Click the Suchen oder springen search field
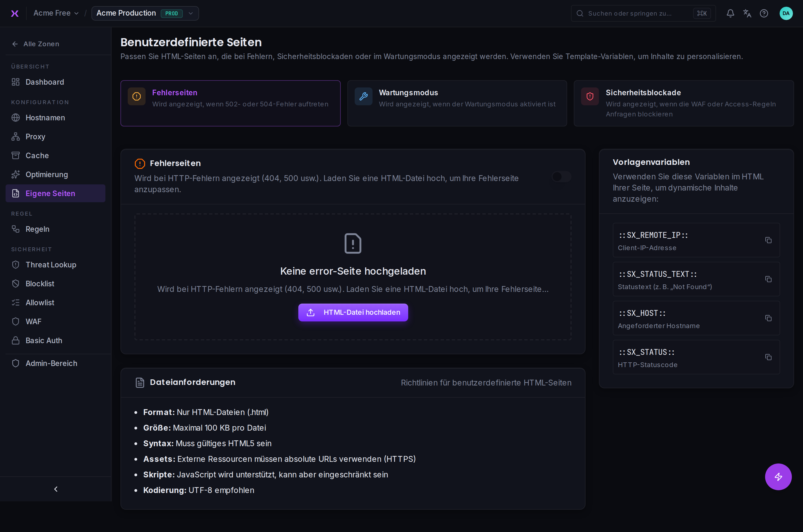Viewport: 803px width, 532px height. point(644,13)
